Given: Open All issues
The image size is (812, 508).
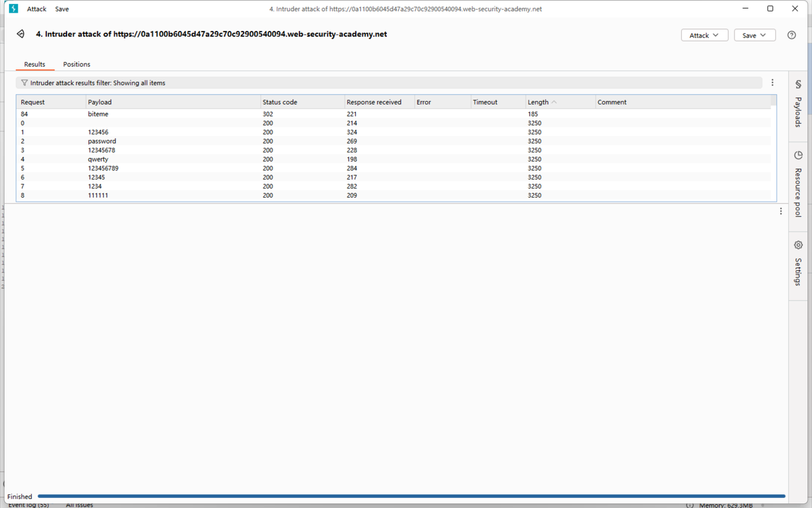Looking at the screenshot, I should [79, 504].
